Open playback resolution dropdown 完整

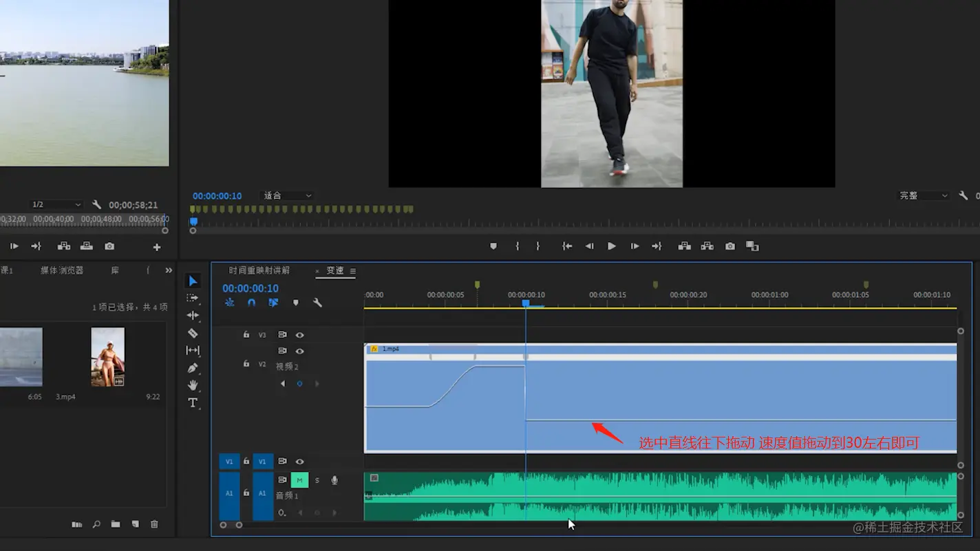(924, 196)
